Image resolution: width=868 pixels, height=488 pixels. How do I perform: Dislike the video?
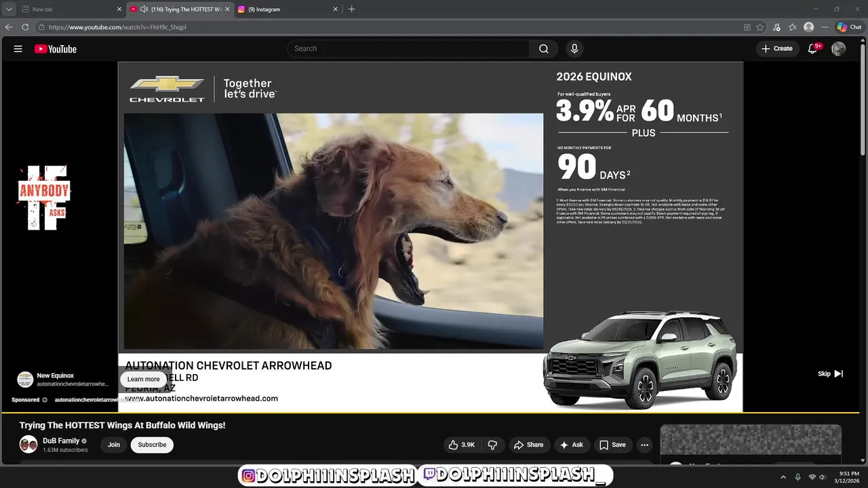pyautogui.click(x=493, y=445)
